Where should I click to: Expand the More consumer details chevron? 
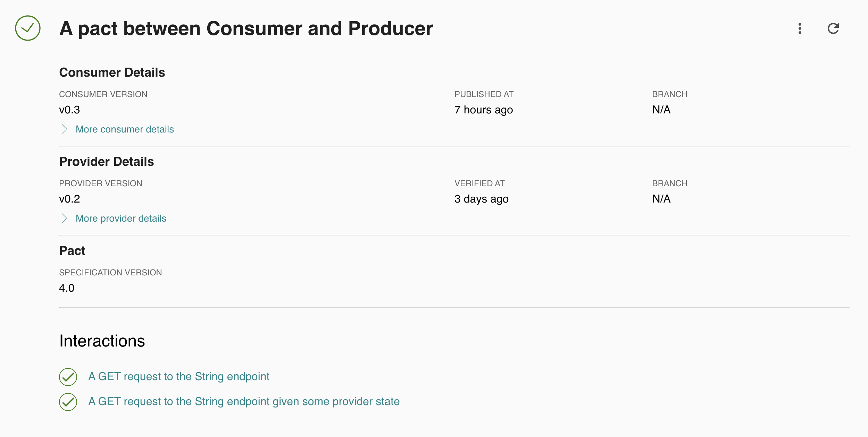[64, 129]
